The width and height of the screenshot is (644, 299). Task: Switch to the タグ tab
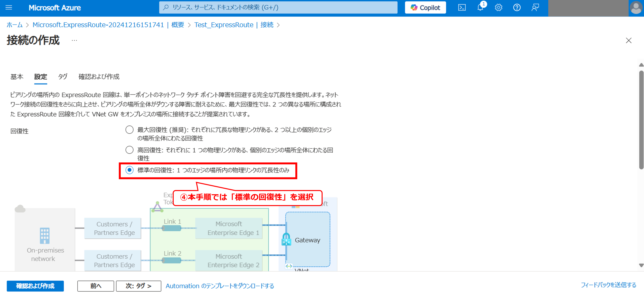(x=62, y=77)
